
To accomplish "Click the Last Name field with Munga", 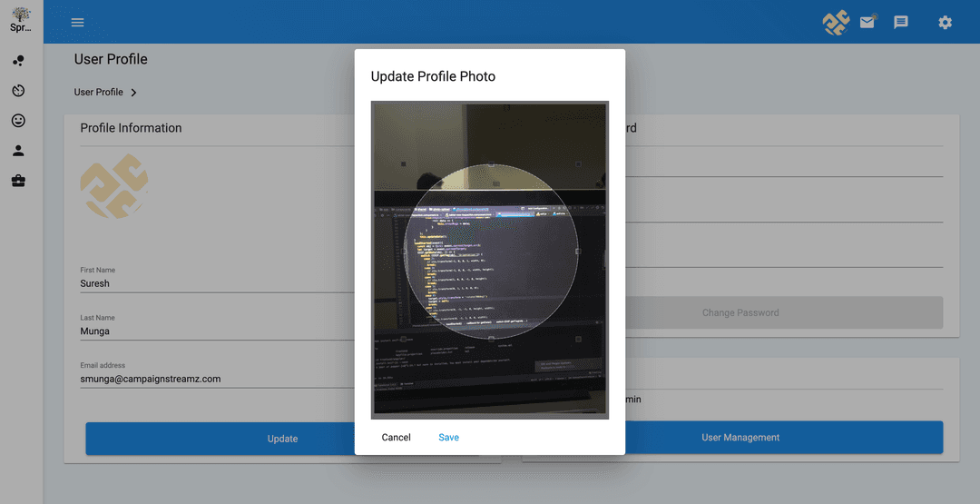I will [218, 331].
